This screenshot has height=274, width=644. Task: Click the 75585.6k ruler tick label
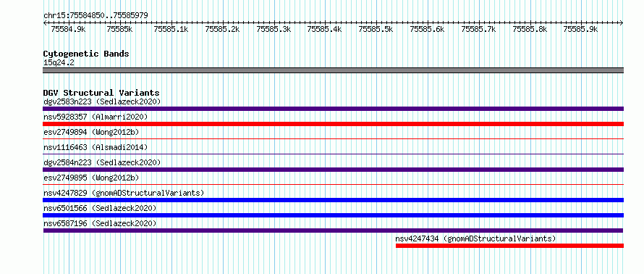tap(427, 29)
